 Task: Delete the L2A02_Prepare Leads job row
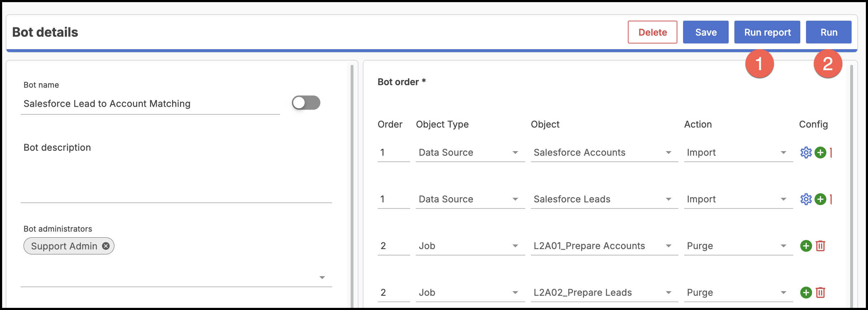(x=820, y=293)
